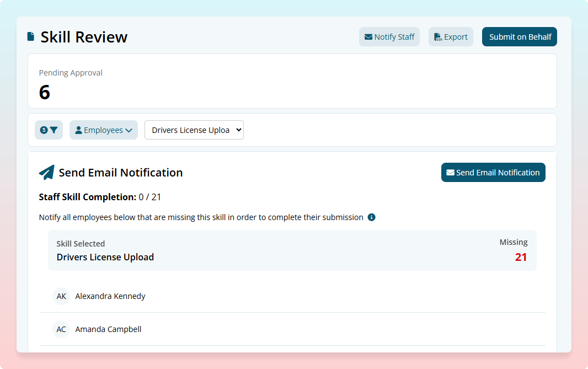Select Alexandra Kennedy in the employee list
Screen dimensions: 588x369
coord(110,296)
